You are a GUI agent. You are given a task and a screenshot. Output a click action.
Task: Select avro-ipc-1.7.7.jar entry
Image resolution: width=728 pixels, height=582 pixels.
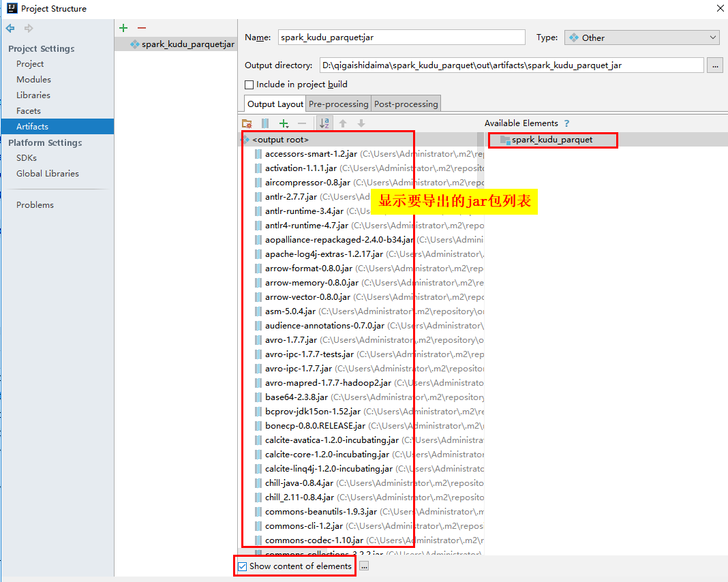[x=299, y=369]
